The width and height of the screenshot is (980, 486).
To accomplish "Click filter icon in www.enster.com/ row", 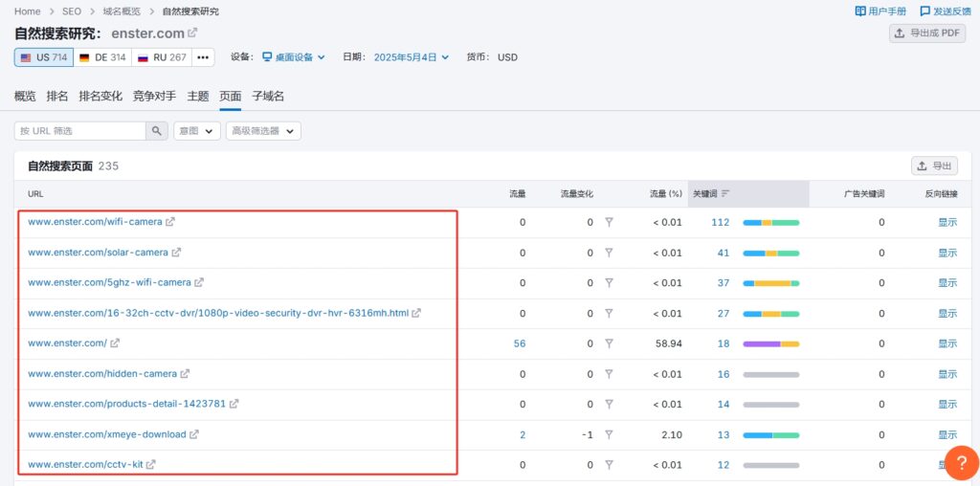I will (609, 342).
